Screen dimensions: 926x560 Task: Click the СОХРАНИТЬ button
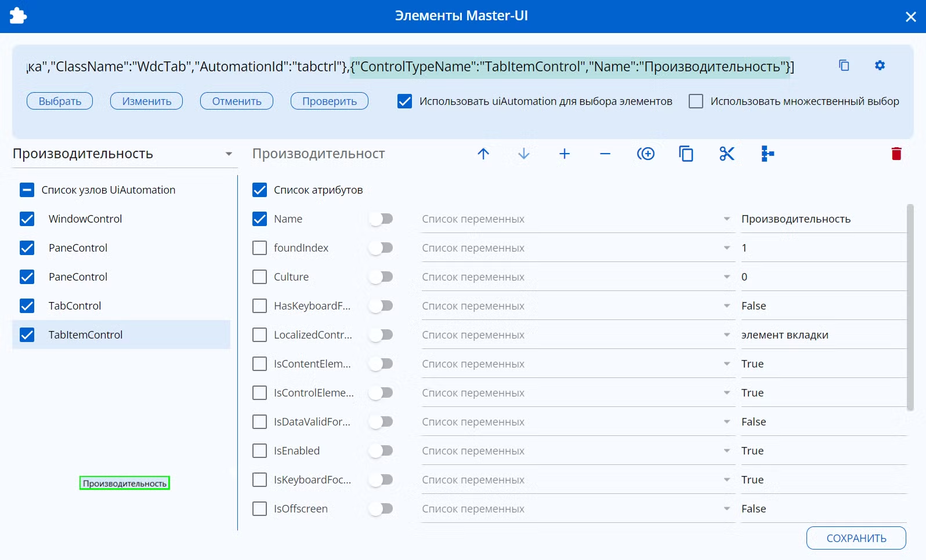856,538
